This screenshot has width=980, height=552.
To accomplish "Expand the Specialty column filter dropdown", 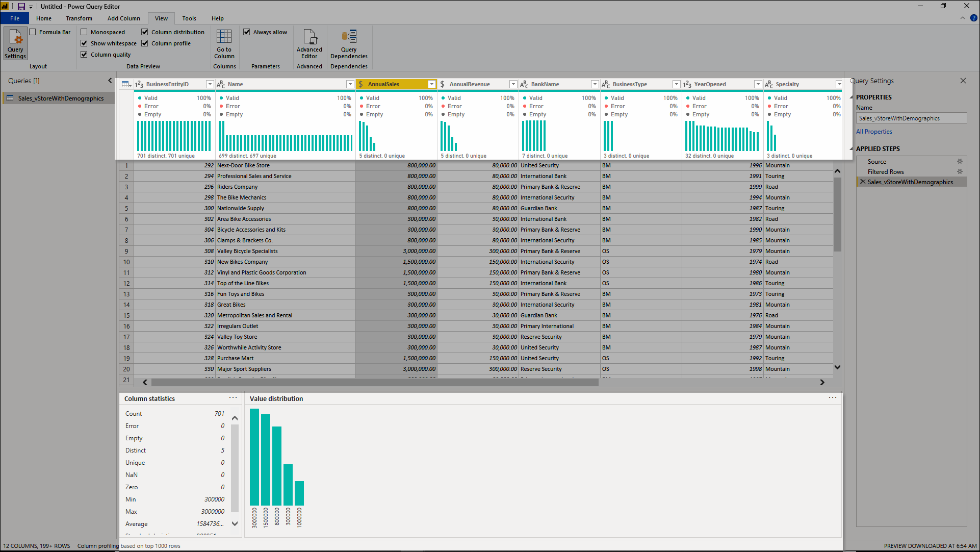I will click(838, 84).
